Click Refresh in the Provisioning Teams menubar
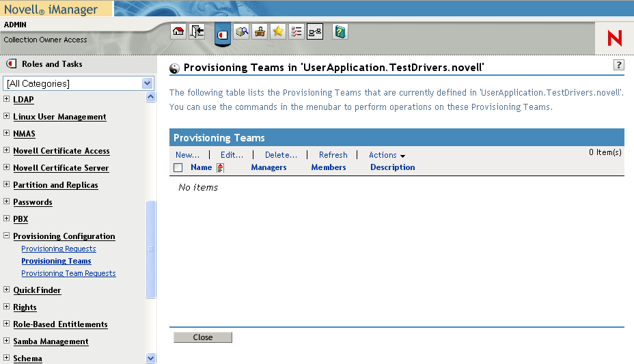The height and width of the screenshot is (364, 634). click(333, 155)
